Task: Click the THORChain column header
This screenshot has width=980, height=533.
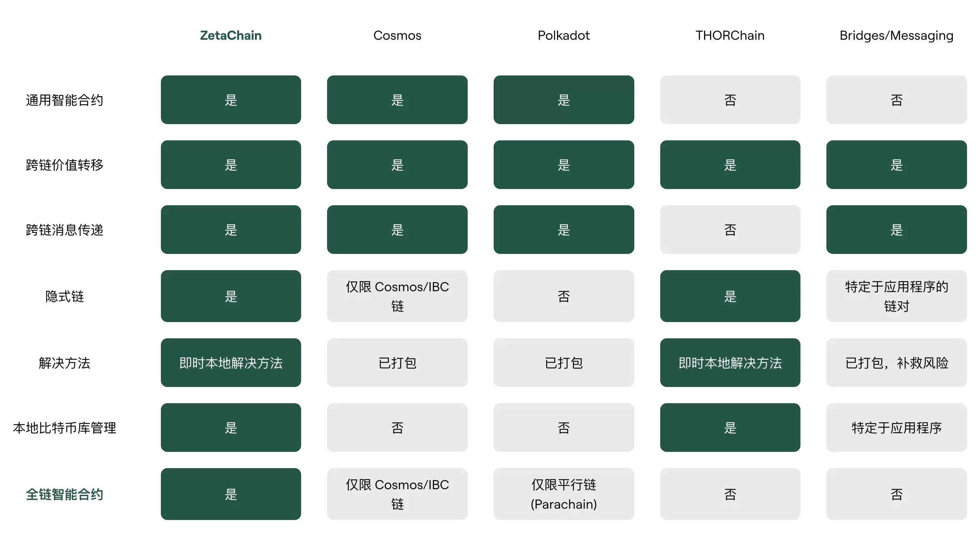Action: [x=730, y=36]
